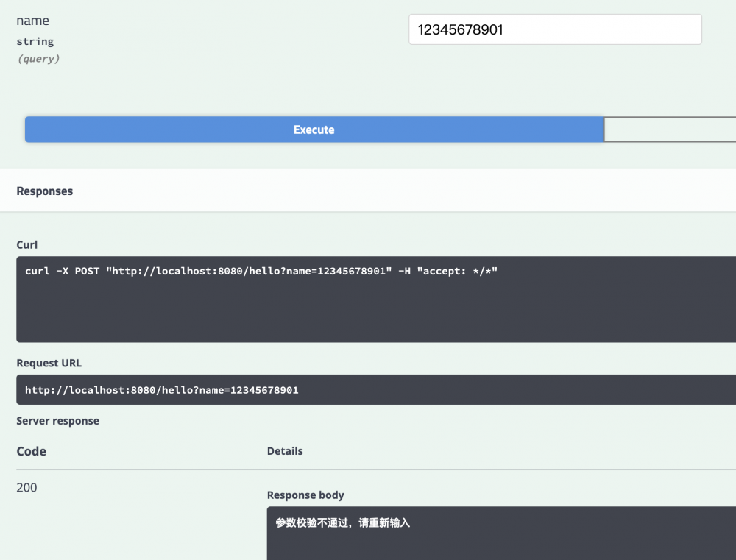
Task: Click the Clear button beside Execute
Action: (670, 130)
